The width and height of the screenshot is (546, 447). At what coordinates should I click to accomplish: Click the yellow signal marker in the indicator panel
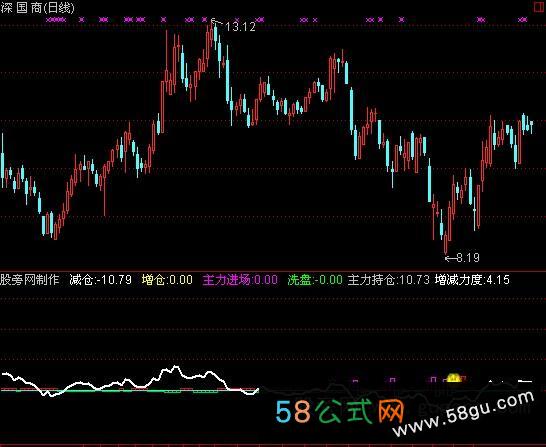(453, 377)
